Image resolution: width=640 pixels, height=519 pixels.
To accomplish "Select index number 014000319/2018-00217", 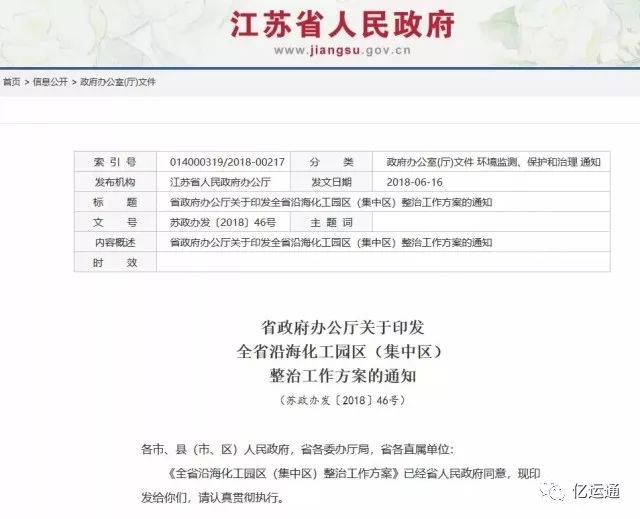I will [x=228, y=162].
